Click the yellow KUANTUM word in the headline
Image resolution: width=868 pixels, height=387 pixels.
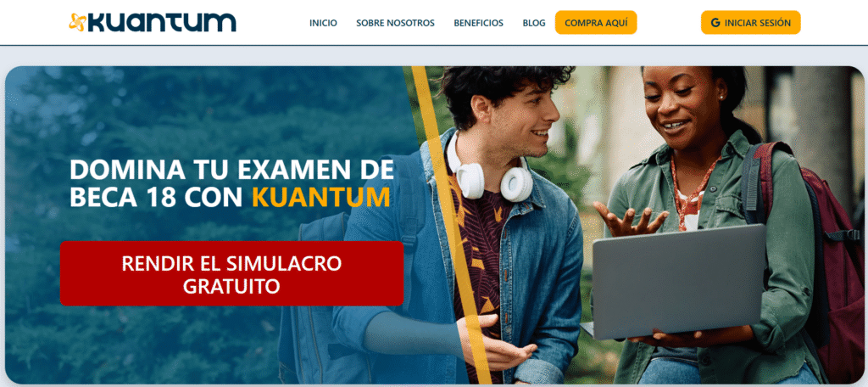(x=321, y=198)
